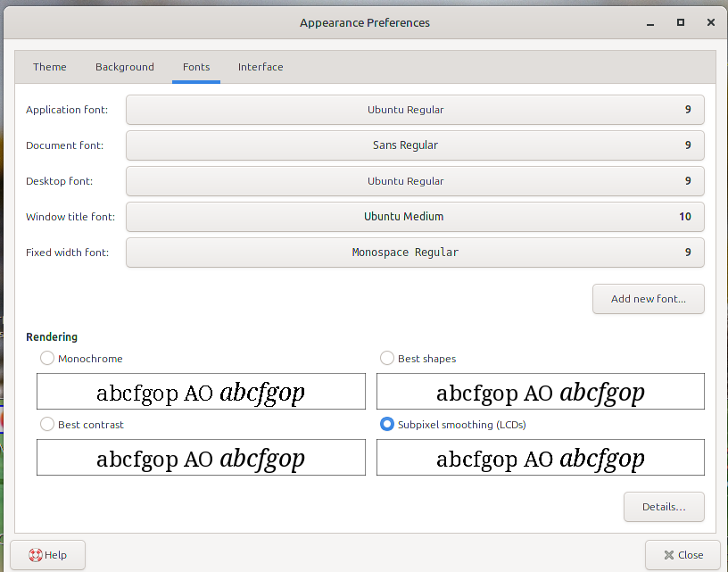
Task: Click the X icon on Close button
Action: pos(668,554)
